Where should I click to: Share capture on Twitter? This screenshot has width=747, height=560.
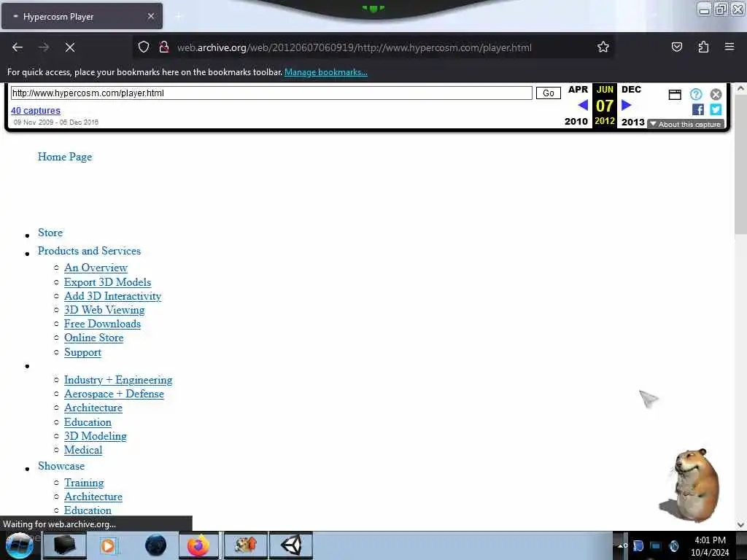(x=716, y=109)
